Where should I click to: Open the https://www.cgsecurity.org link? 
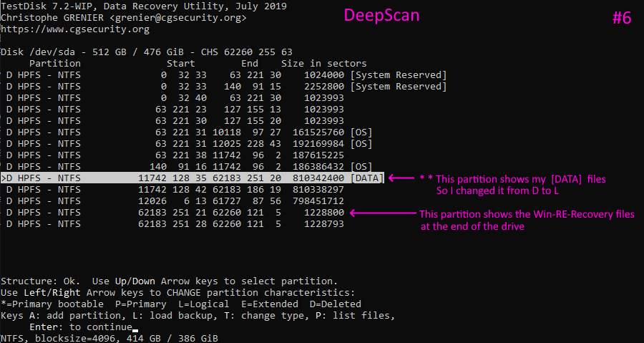coord(75,29)
